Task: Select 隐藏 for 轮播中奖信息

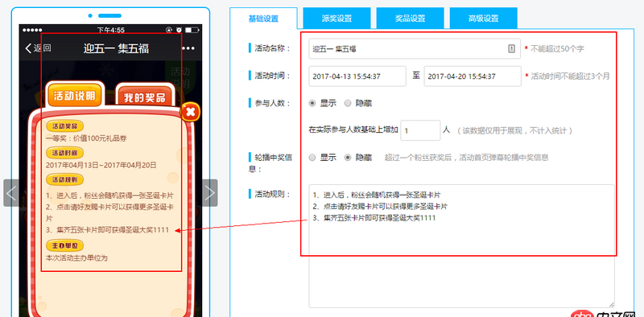Action: (348, 157)
